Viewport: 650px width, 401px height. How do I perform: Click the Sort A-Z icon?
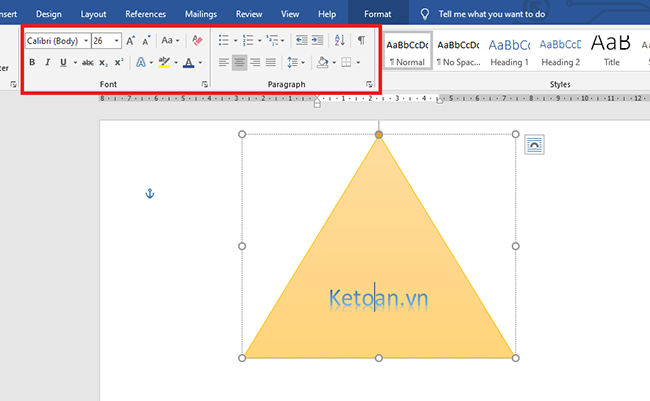339,41
